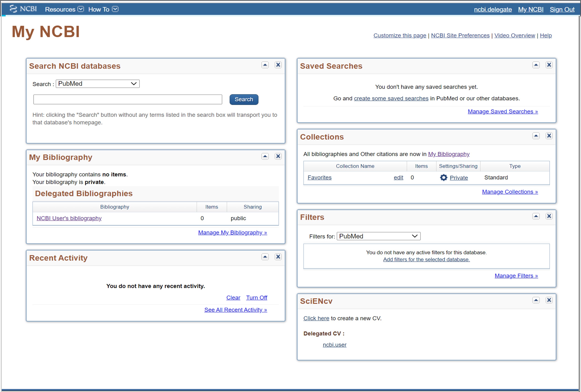Click here to create a new CV
The height and width of the screenshot is (392, 581).
click(316, 318)
